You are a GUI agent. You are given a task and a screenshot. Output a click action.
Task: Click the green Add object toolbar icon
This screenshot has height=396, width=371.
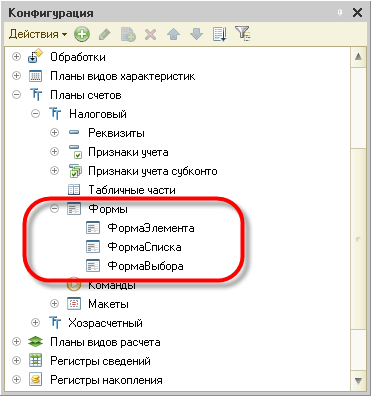tap(82, 34)
